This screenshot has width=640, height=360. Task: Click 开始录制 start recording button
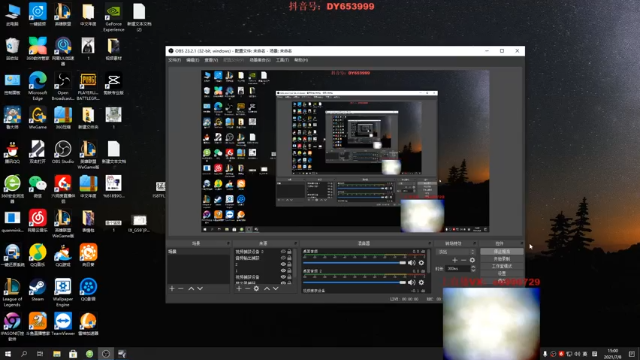coord(502,259)
